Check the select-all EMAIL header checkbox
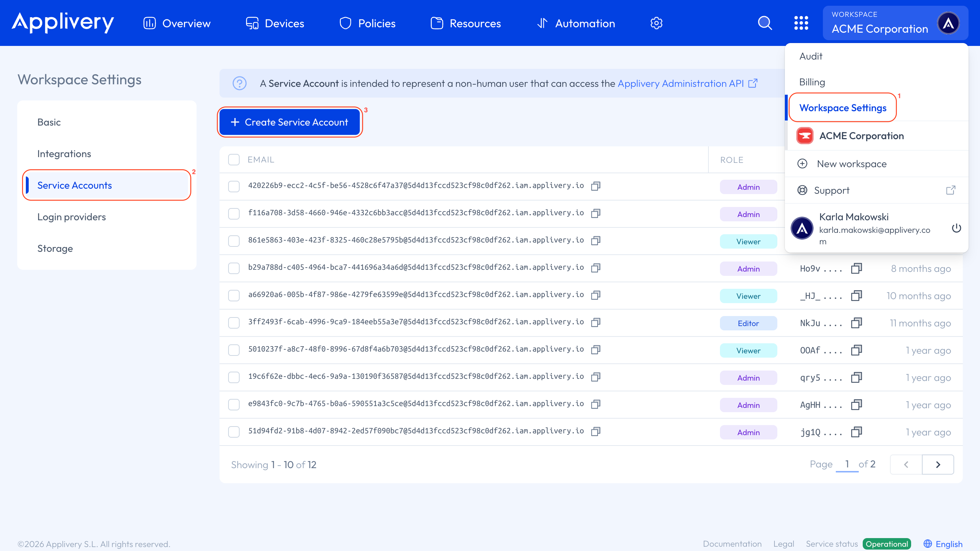Image resolution: width=980 pixels, height=551 pixels. (234, 160)
